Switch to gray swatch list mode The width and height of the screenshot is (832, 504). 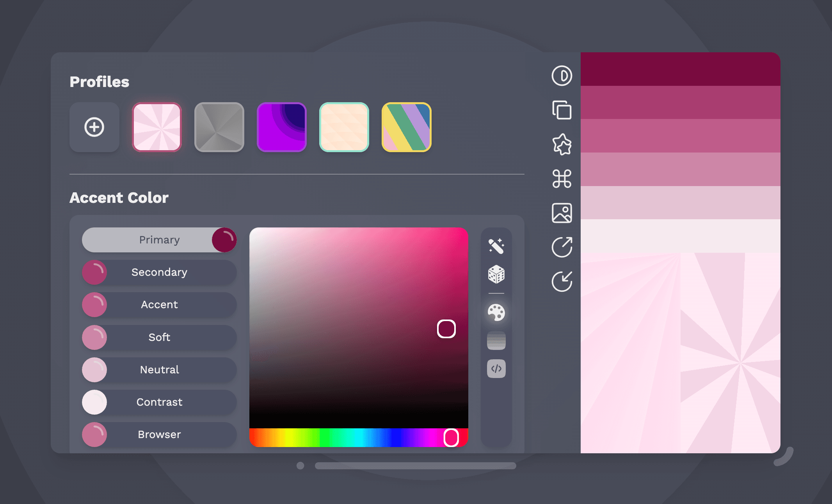point(496,341)
